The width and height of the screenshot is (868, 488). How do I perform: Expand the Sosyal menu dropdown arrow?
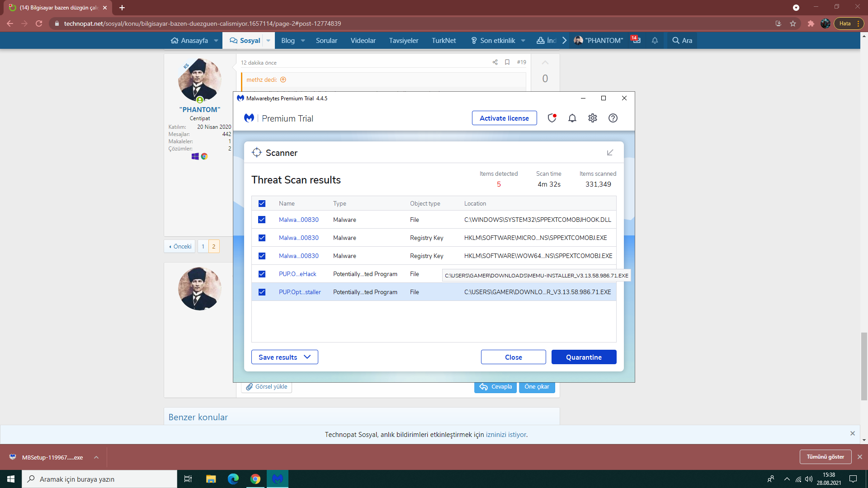268,40
